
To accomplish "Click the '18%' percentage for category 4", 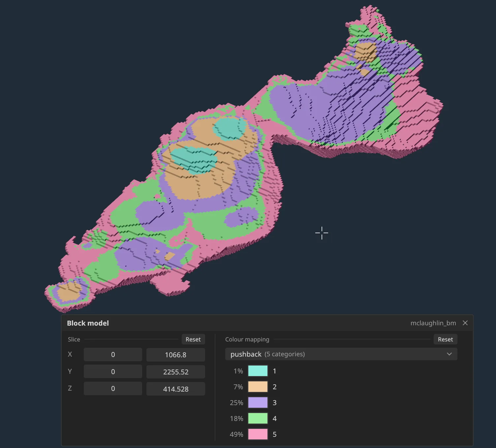I will click(236, 419).
